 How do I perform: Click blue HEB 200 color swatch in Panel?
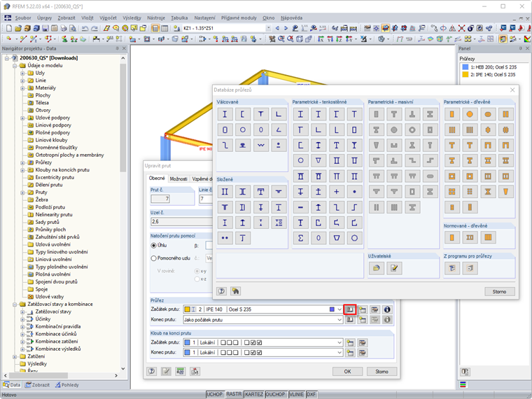465,67
